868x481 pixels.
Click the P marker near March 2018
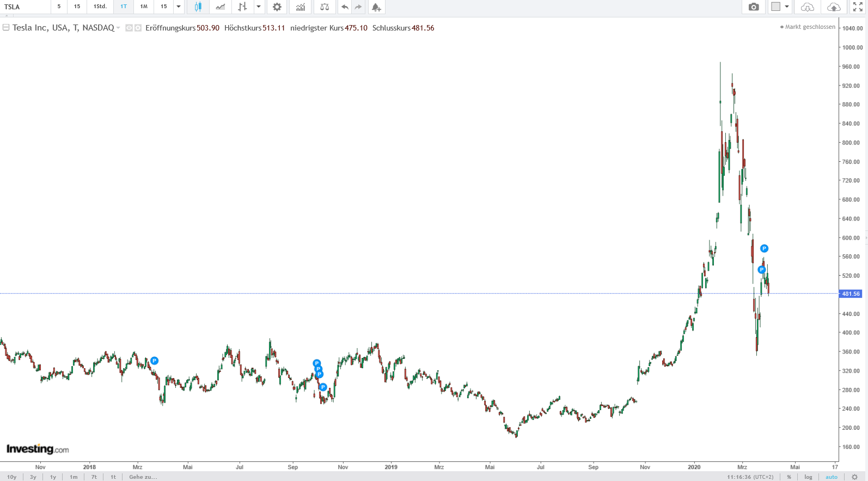point(155,361)
